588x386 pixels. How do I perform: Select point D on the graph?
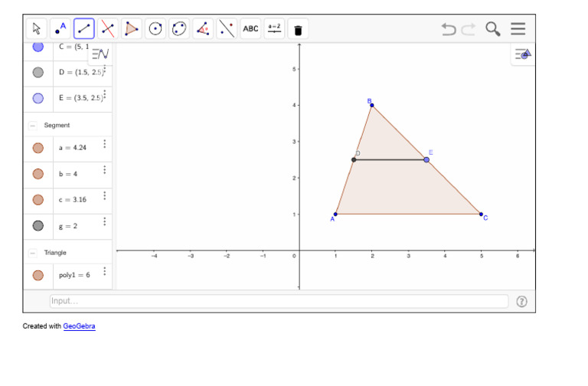click(x=354, y=160)
